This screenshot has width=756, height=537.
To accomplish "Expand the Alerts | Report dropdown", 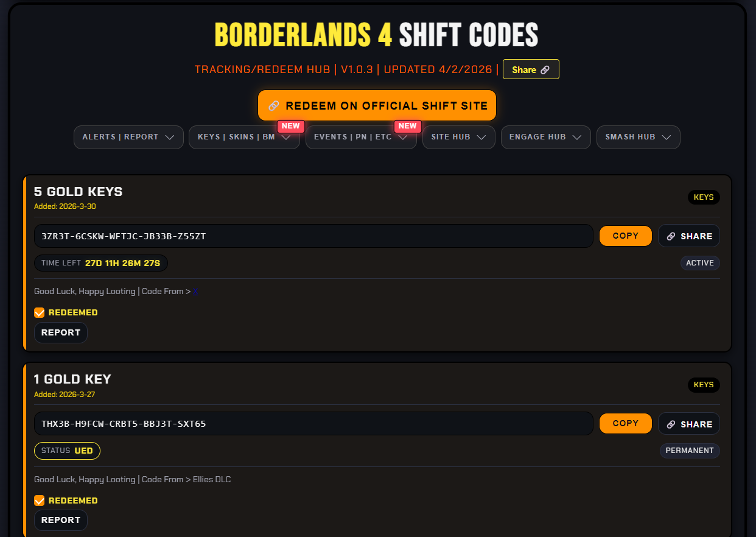I will (128, 137).
